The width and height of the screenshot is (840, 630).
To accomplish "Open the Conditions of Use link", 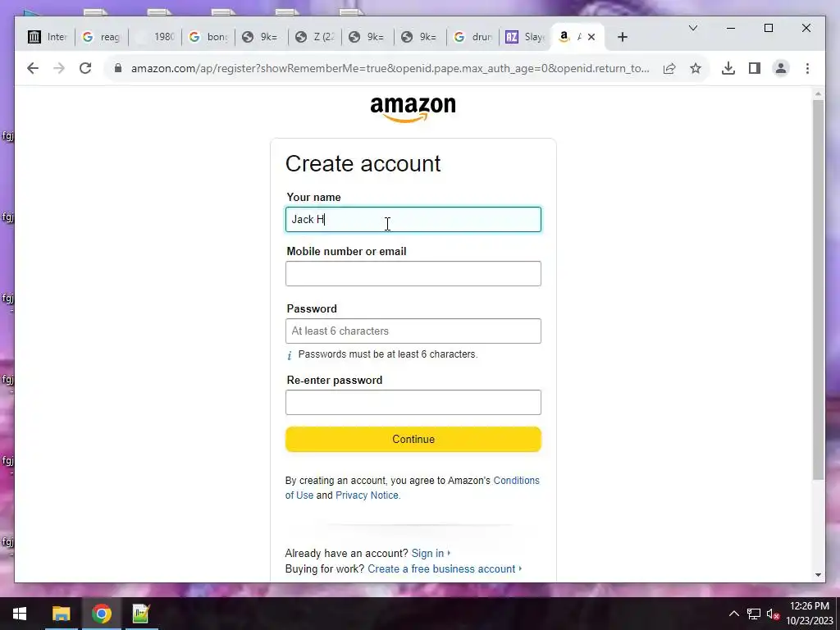I will [x=517, y=481].
